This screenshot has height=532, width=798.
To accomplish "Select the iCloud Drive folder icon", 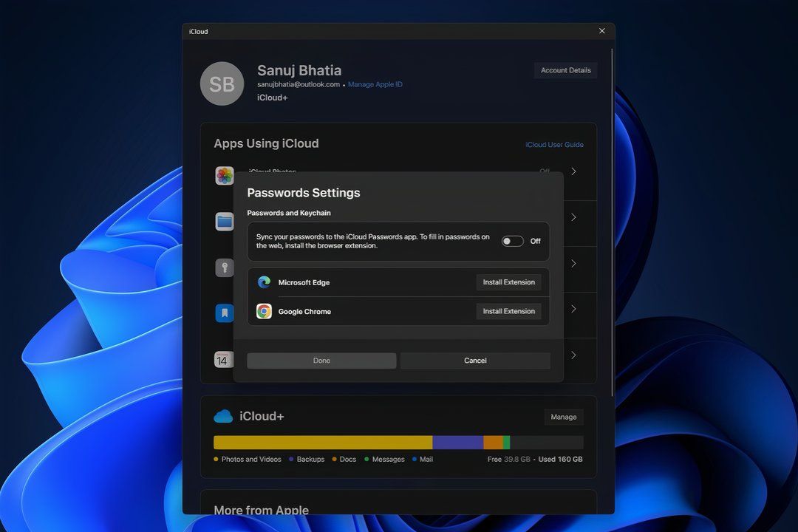I will point(225,222).
